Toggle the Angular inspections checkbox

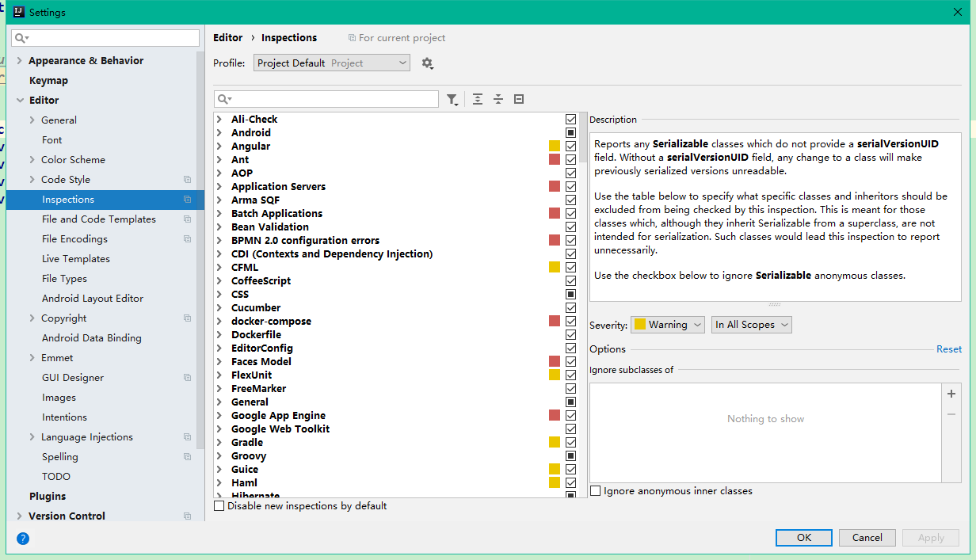(x=570, y=147)
